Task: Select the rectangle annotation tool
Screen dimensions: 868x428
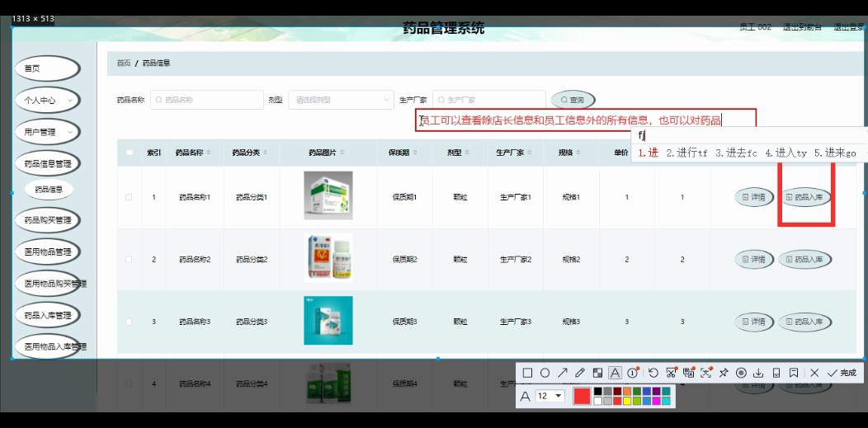Action: 527,374
